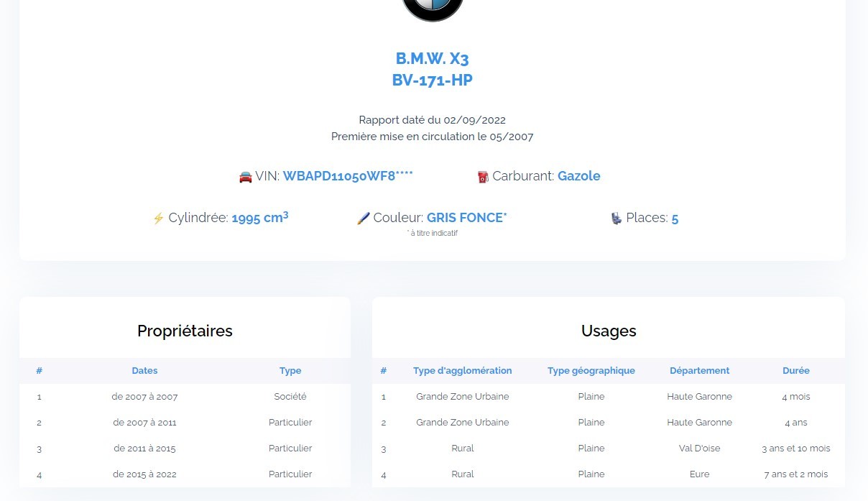Click the 'à titre indicatif' footnote

[433, 234]
